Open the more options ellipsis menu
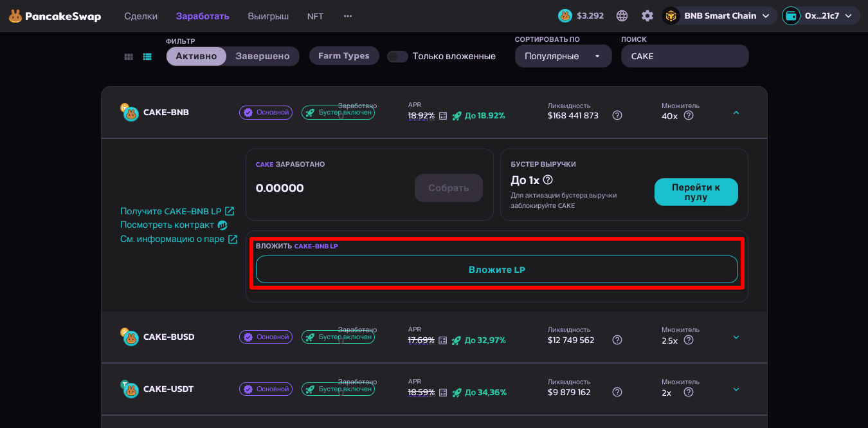Image resolution: width=868 pixels, height=428 pixels. point(348,16)
